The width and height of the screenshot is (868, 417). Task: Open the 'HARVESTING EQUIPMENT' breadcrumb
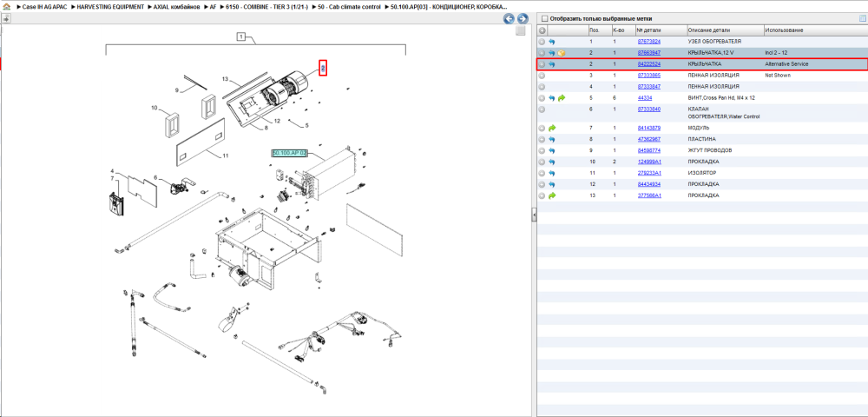pyautogui.click(x=111, y=7)
